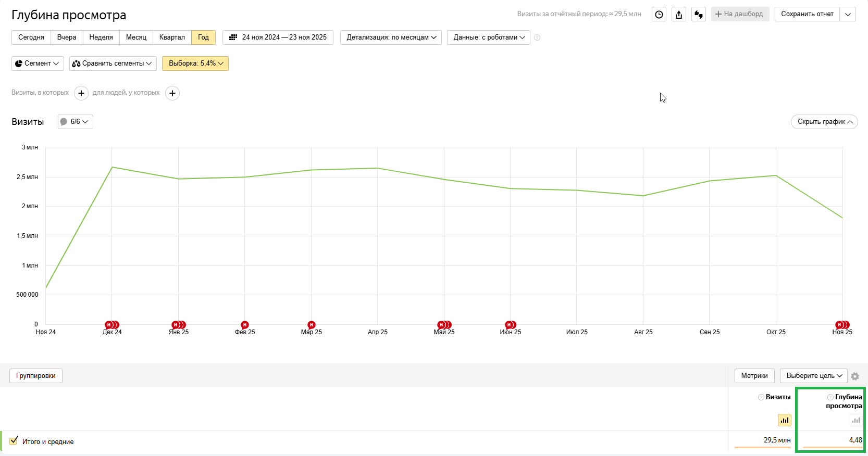Add a condition with plus after 'Визиты, в которых'

(81, 93)
